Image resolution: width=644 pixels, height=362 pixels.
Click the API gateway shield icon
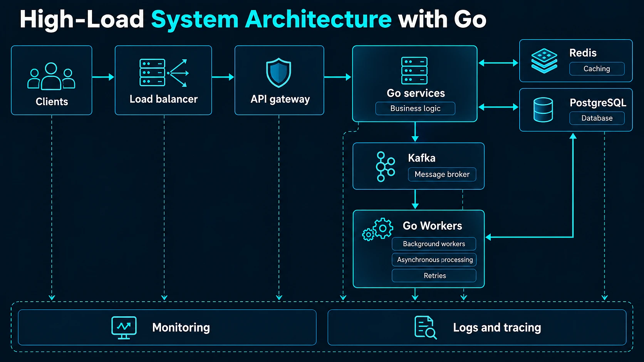[278, 73]
